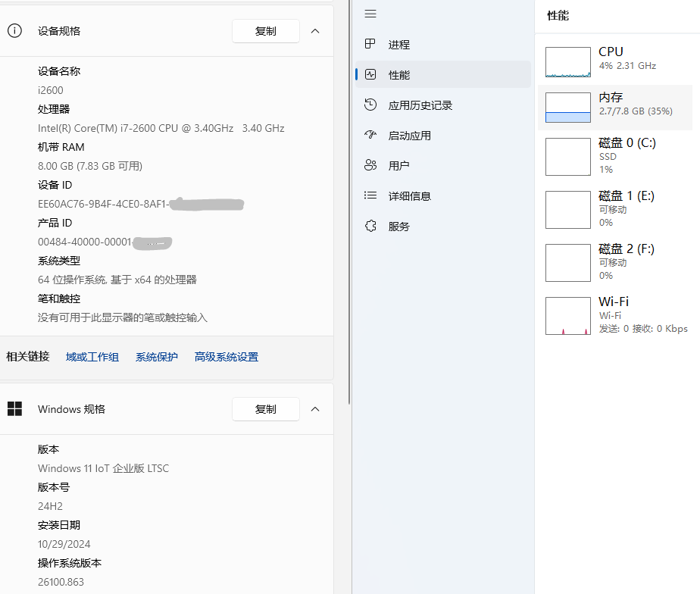Select the 磁盘 0 (C:) graph thumbnail

click(x=568, y=157)
